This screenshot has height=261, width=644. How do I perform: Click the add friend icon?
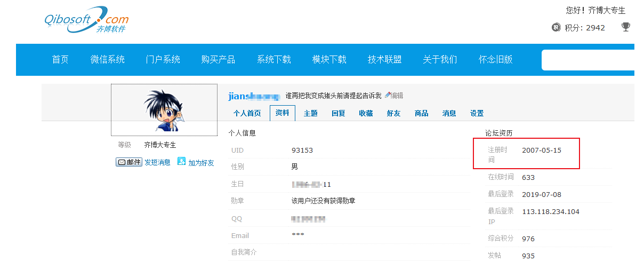pos(181,162)
